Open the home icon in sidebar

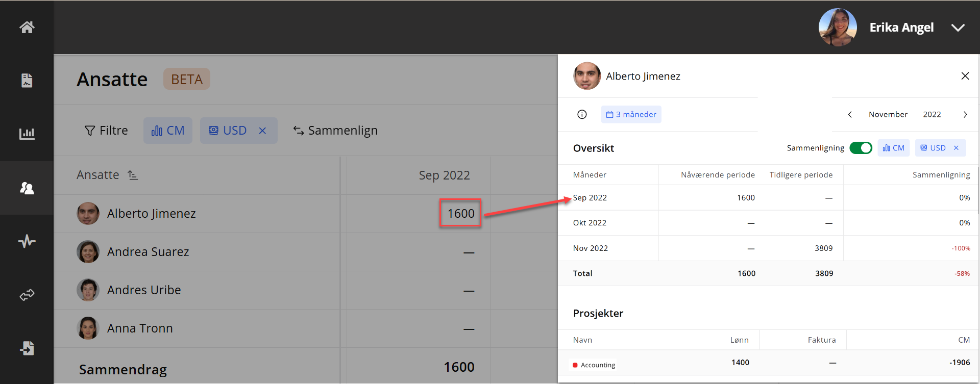pos(27,27)
